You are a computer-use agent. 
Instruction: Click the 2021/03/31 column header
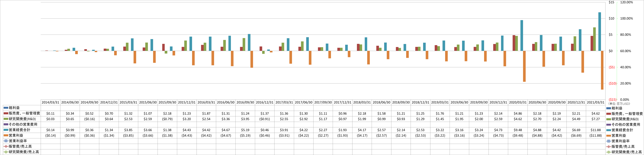(595, 102)
